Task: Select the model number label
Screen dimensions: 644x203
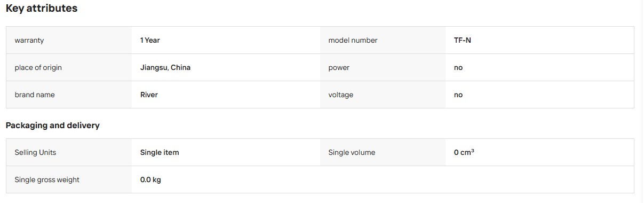Action: click(x=353, y=41)
